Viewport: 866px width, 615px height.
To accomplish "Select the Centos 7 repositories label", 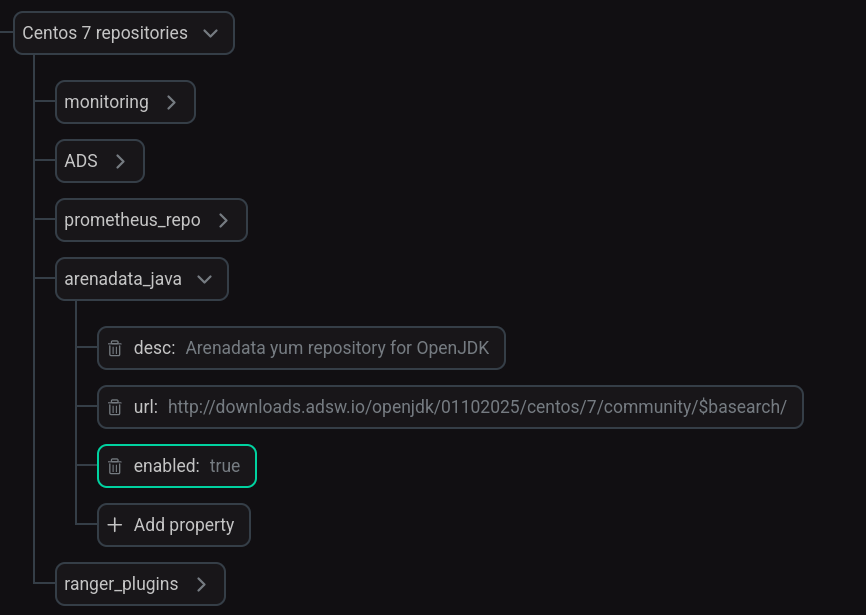I will coord(105,33).
